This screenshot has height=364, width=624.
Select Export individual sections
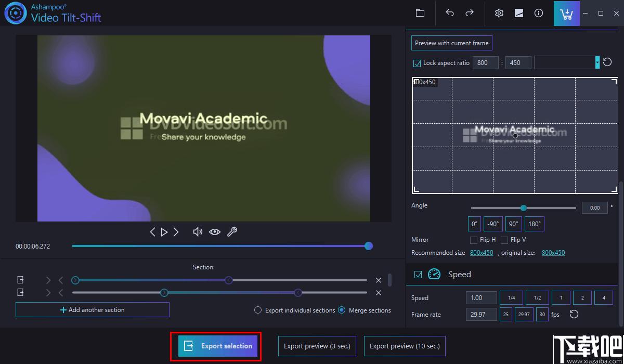coord(258,310)
